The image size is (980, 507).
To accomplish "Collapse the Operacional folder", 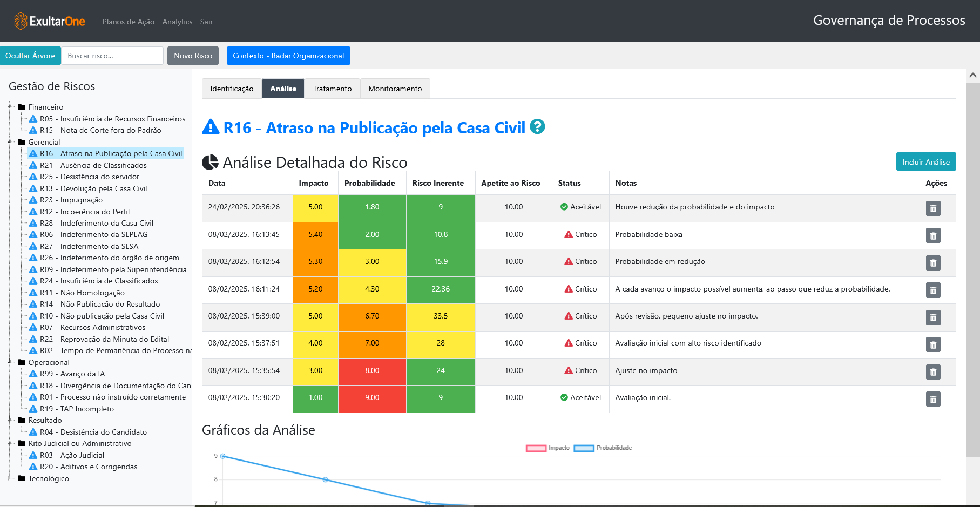I will coord(20,362).
